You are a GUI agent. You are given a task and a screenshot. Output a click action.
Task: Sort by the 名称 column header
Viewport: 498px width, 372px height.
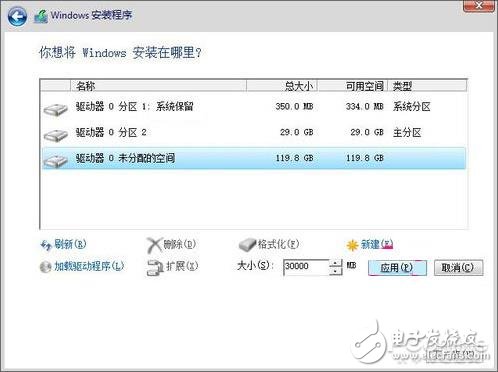coord(158,86)
